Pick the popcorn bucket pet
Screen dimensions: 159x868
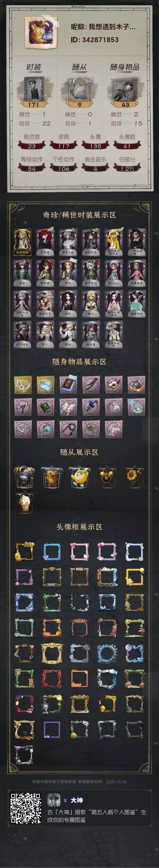[x=24, y=503]
